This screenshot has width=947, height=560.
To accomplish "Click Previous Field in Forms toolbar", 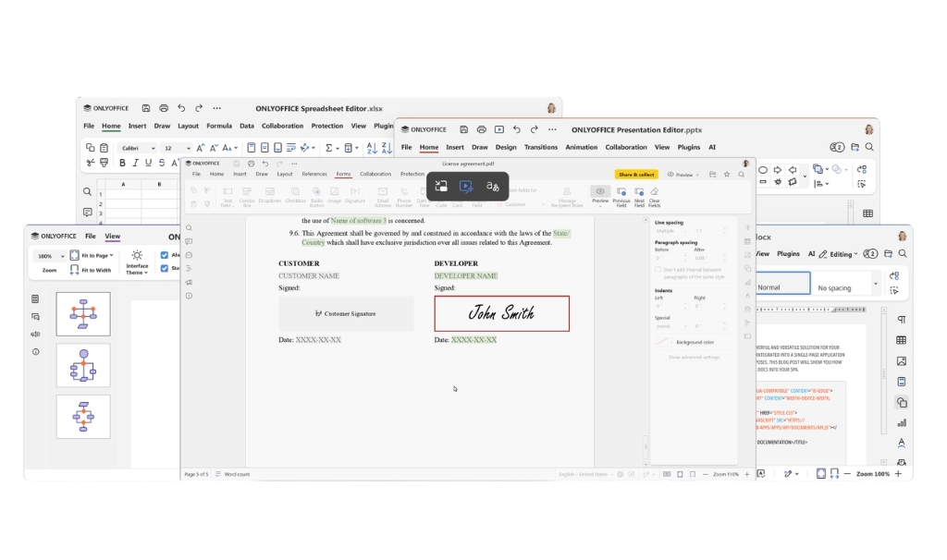I will tap(621, 197).
